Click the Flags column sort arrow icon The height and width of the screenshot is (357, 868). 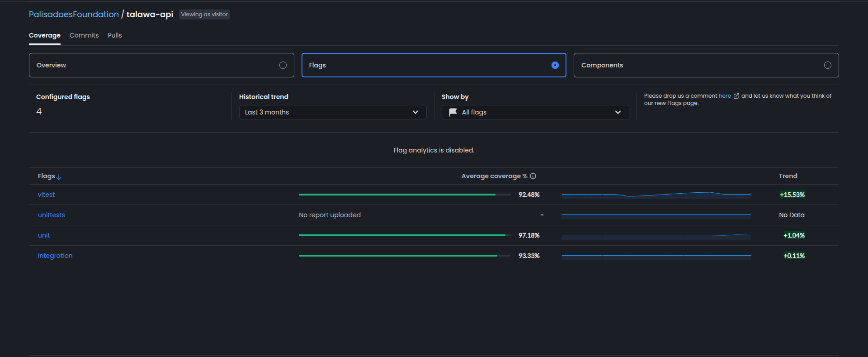(x=59, y=177)
